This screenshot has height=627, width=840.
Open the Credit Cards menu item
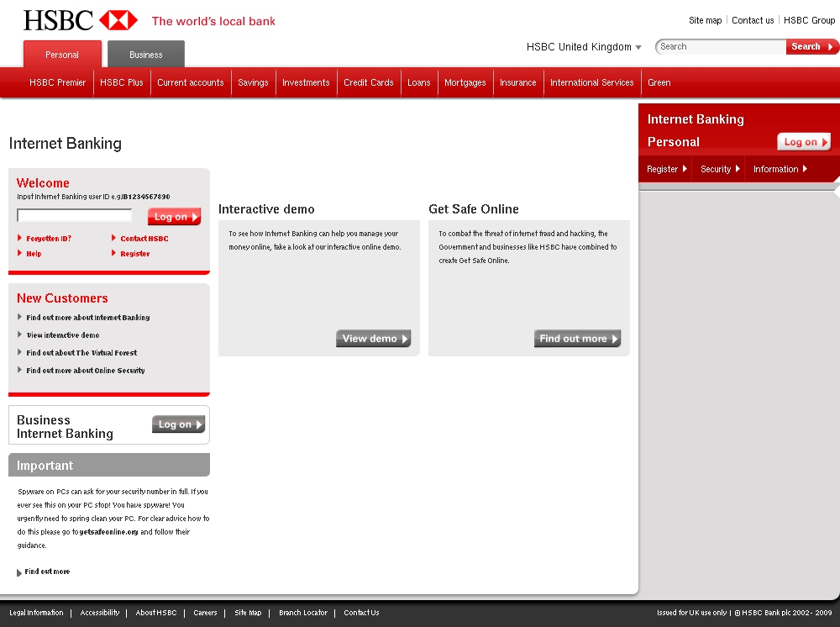(369, 82)
